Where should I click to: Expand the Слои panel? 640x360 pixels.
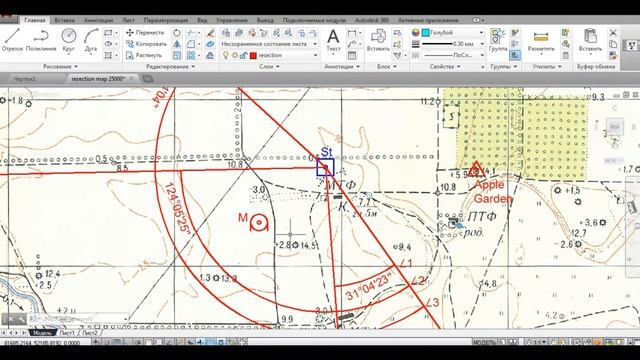point(269,66)
